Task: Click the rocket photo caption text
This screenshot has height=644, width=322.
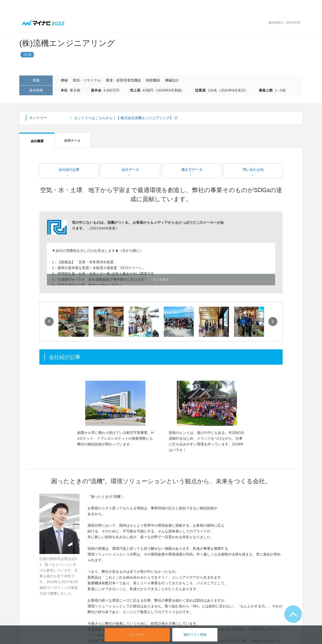Action: (x=115, y=438)
